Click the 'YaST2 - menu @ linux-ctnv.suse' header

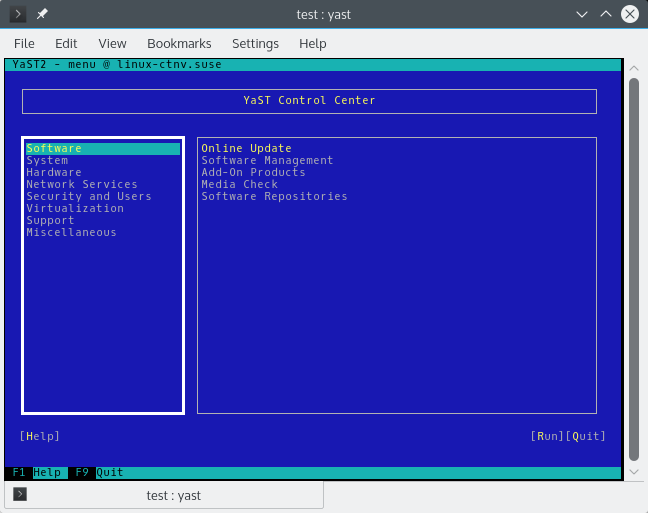[117, 64]
